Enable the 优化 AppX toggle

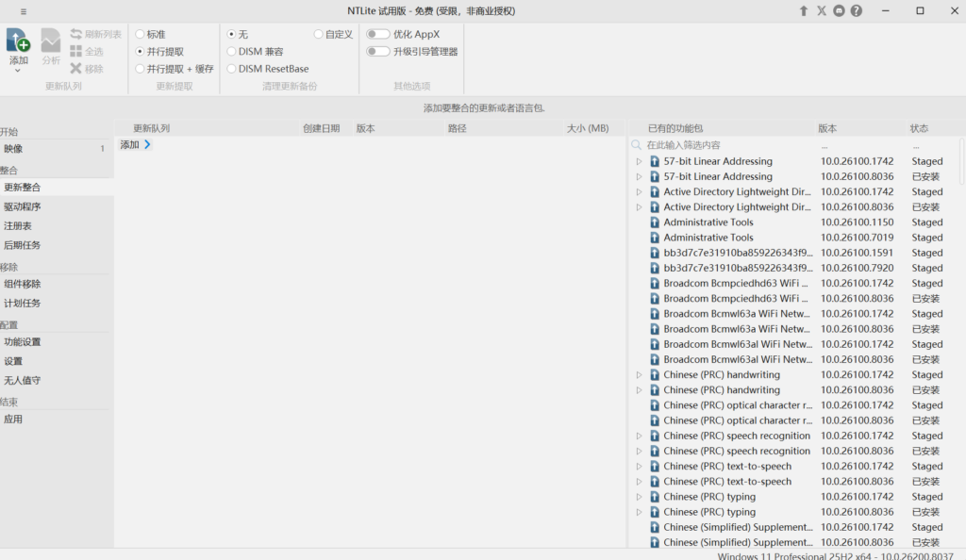pyautogui.click(x=378, y=34)
